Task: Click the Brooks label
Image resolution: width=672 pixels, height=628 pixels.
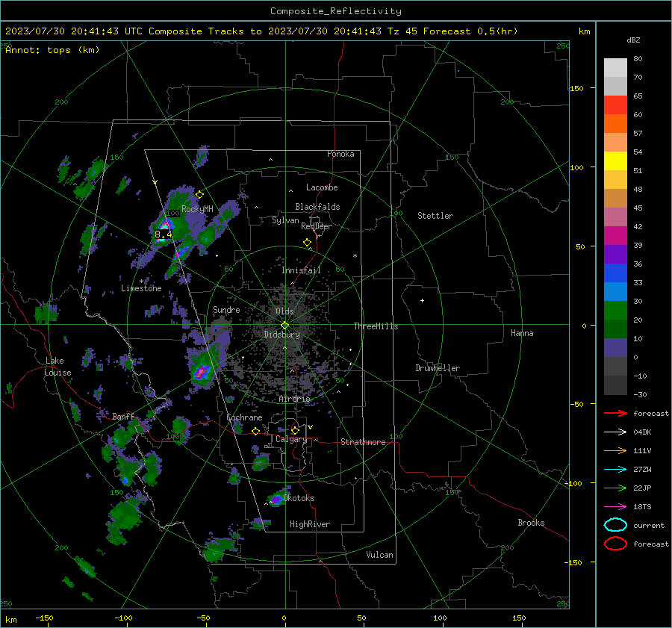Action: tap(531, 523)
